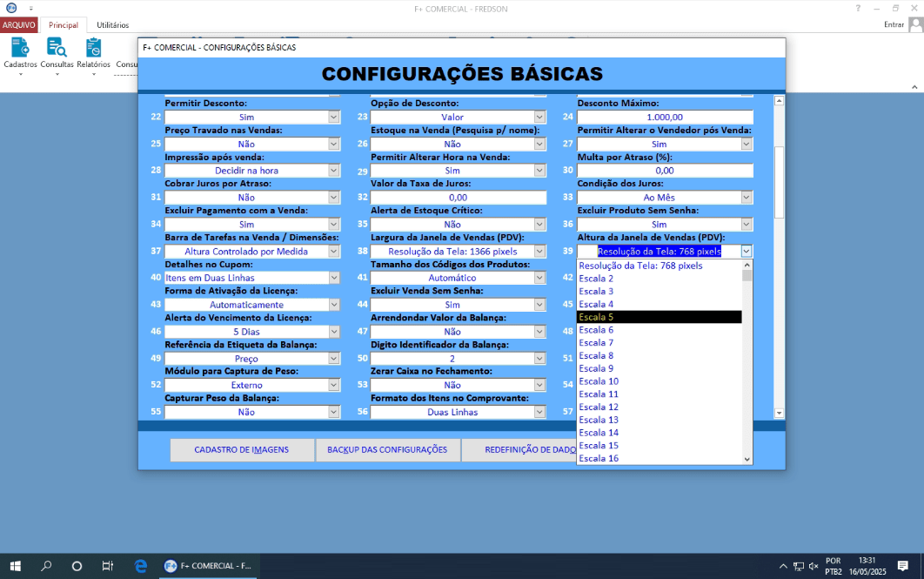Click the speaker icon in the system tray
Image resolution: width=924 pixels, height=579 pixels.
pos(814,566)
